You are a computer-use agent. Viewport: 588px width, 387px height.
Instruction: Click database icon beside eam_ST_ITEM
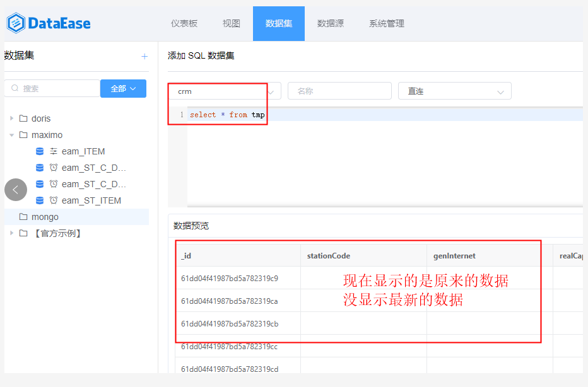pos(40,200)
